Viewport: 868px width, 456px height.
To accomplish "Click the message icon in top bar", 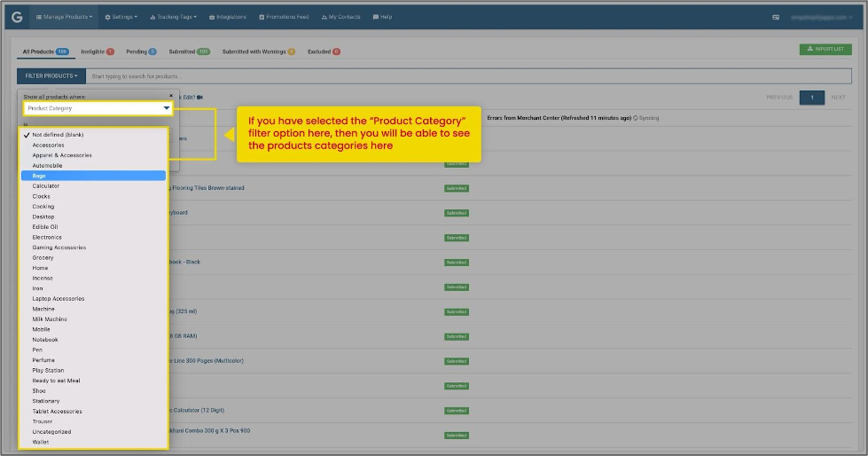I will tap(776, 17).
